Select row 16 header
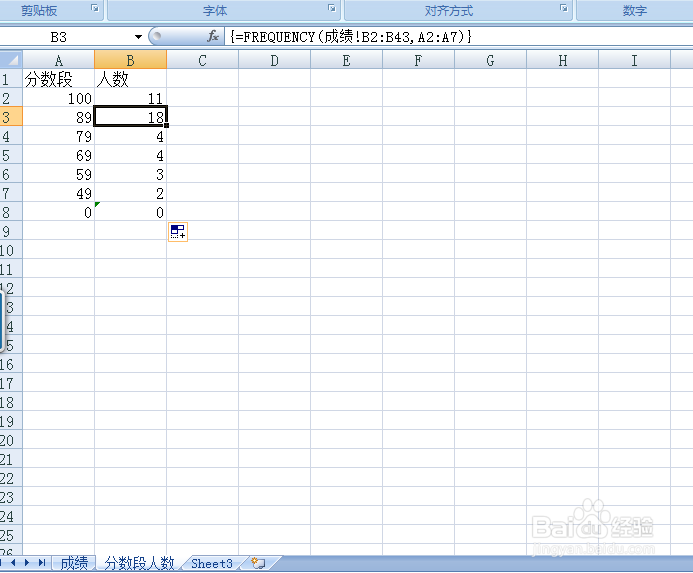The height and width of the screenshot is (573, 693). [11, 364]
